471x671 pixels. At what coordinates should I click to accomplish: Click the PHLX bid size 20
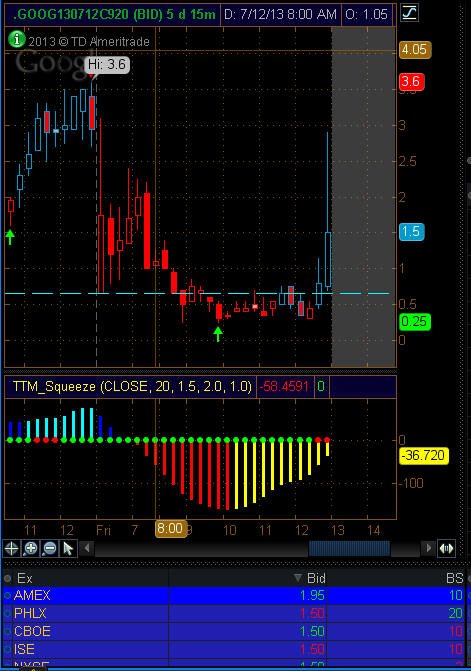pyautogui.click(x=456, y=613)
